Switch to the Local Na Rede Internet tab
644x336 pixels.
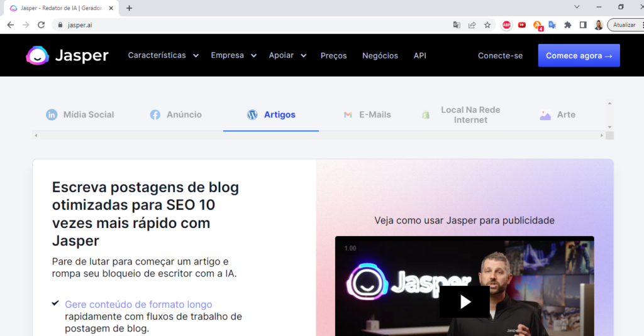click(x=462, y=115)
